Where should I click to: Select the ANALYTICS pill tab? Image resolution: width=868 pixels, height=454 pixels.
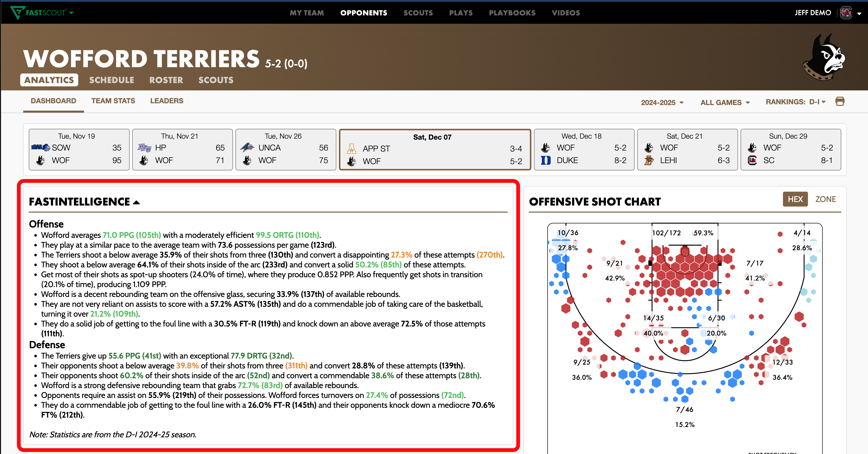pos(49,80)
